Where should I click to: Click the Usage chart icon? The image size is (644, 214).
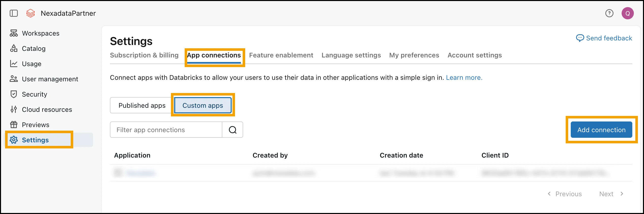click(x=14, y=64)
